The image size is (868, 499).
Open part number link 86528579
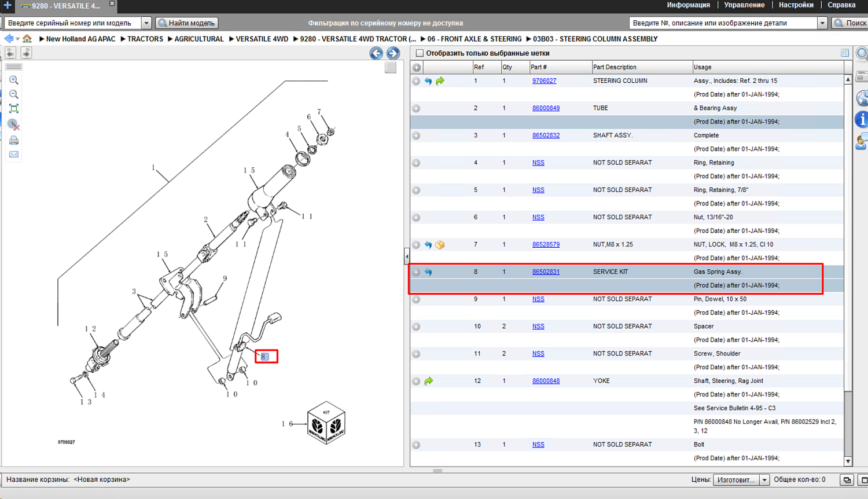coord(546,245)
